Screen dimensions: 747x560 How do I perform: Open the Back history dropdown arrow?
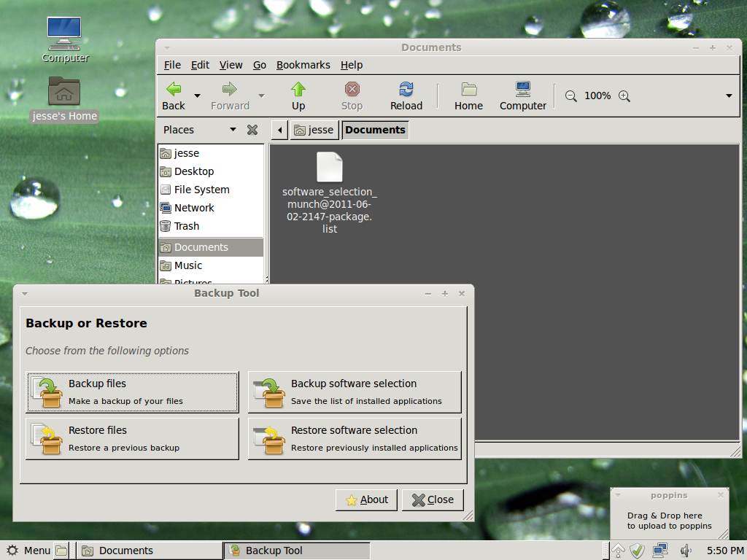(197, 96)
